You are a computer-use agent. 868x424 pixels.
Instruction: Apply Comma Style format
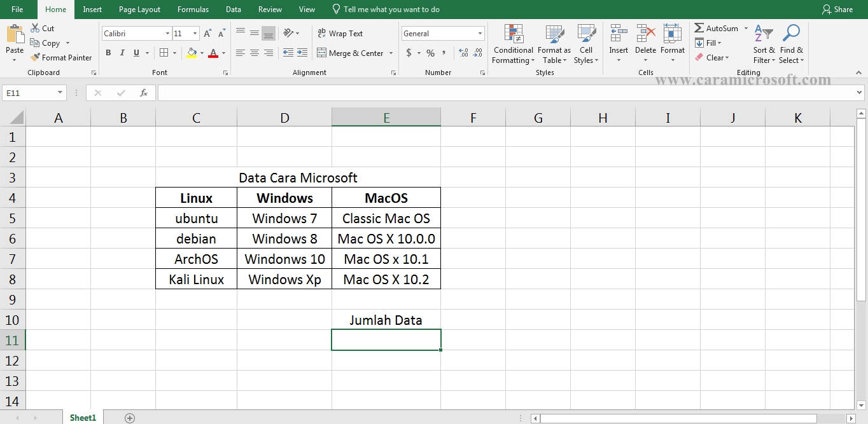pos(444,53)
